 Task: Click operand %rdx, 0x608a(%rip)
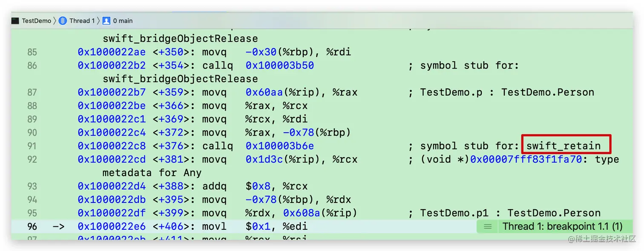(x=302, y=213)
